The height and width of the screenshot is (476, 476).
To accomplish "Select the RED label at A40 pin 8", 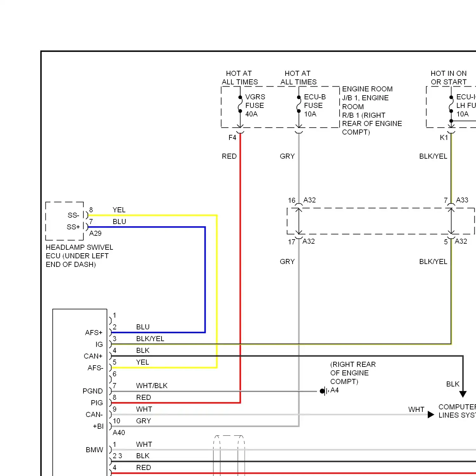I will [143, 397].
